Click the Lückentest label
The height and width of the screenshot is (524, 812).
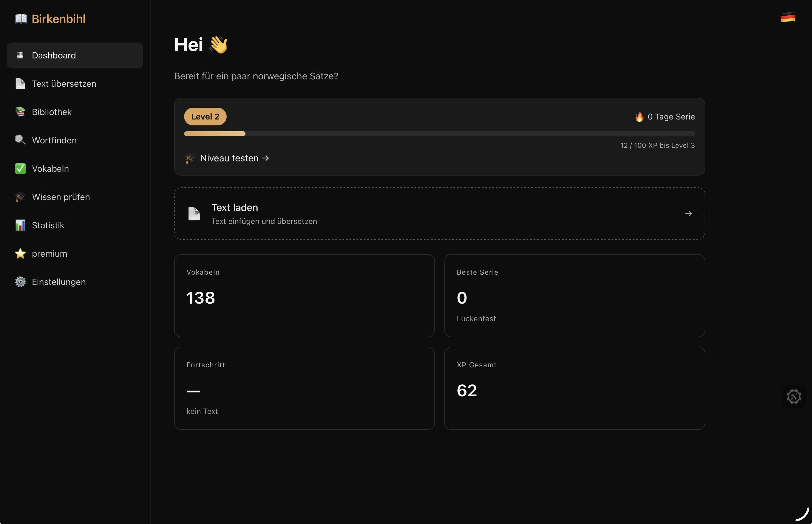point(476,319)
